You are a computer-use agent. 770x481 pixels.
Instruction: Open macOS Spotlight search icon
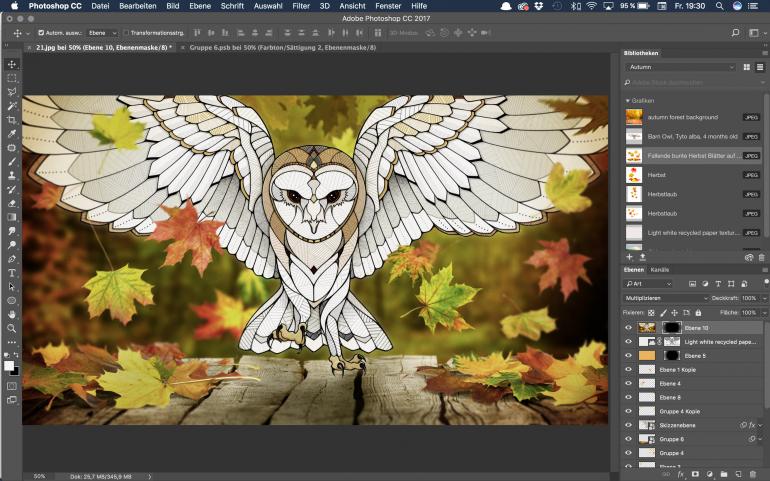pos(719,6)
